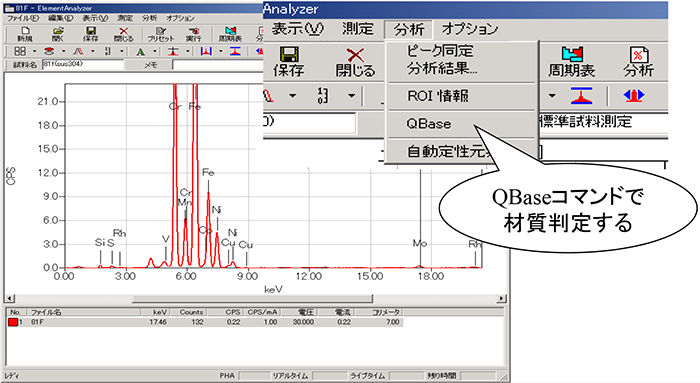This screenshot has height=383, width=700.
Task: Click the small 保存 icon in main window toolbar
Action: (x=91, y=34)
